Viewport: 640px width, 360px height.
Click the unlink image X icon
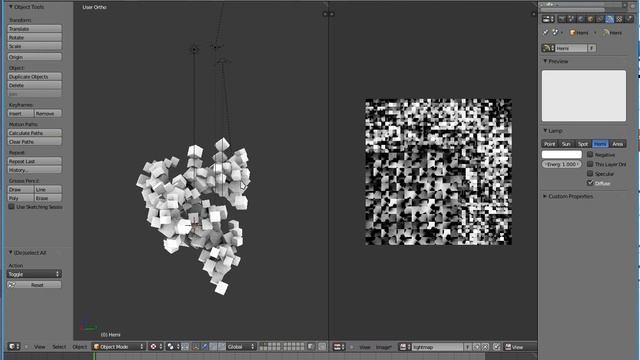tap(485, 347)
